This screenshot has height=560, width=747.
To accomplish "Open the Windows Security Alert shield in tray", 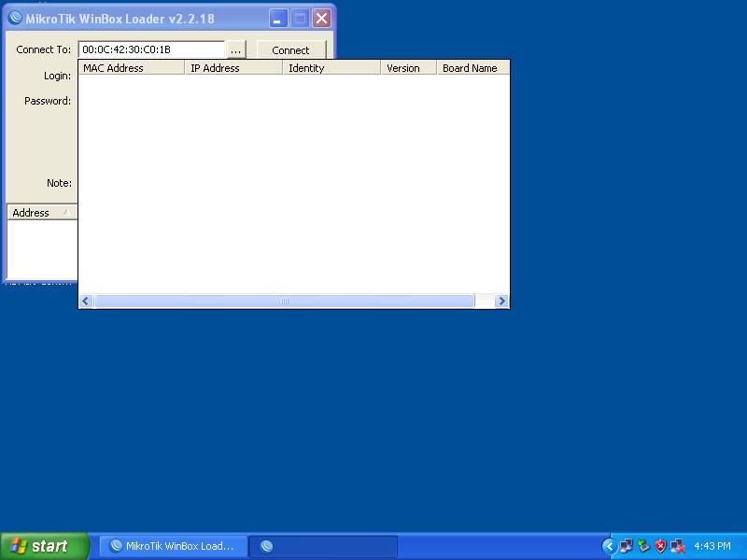I will pyautogui.click(x=660, y=545).
